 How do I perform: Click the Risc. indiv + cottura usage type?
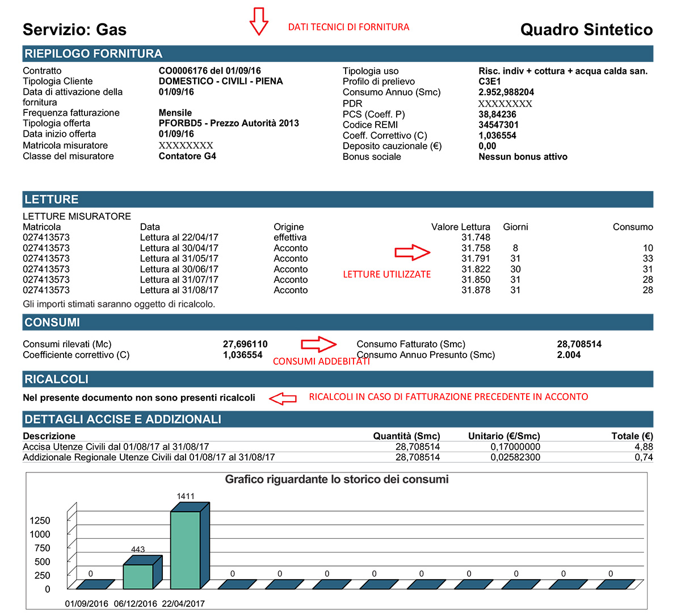(x=563, y=71)
